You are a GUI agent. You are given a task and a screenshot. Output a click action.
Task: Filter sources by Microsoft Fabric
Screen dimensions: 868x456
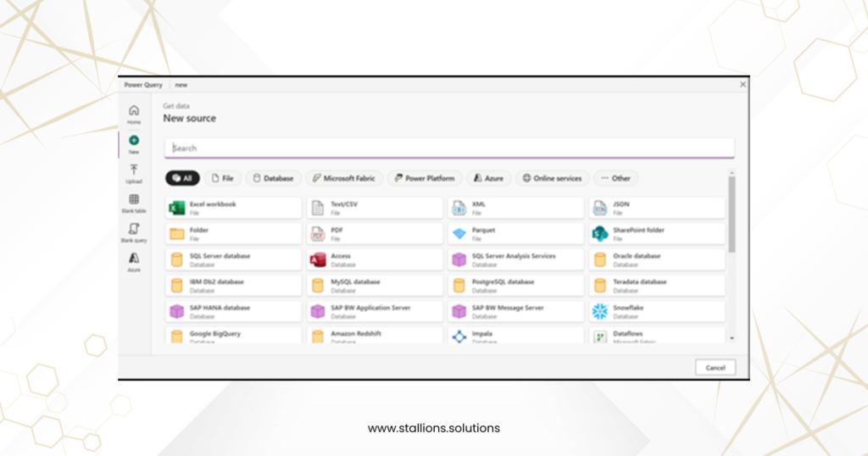(344, 178)
